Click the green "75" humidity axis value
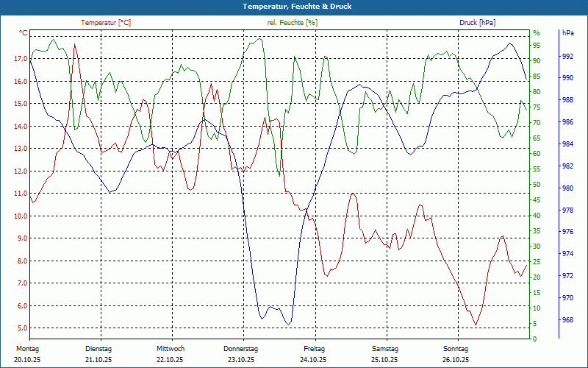Image resolution: width=588 pixels, height=368 pixels. (537, 107)
